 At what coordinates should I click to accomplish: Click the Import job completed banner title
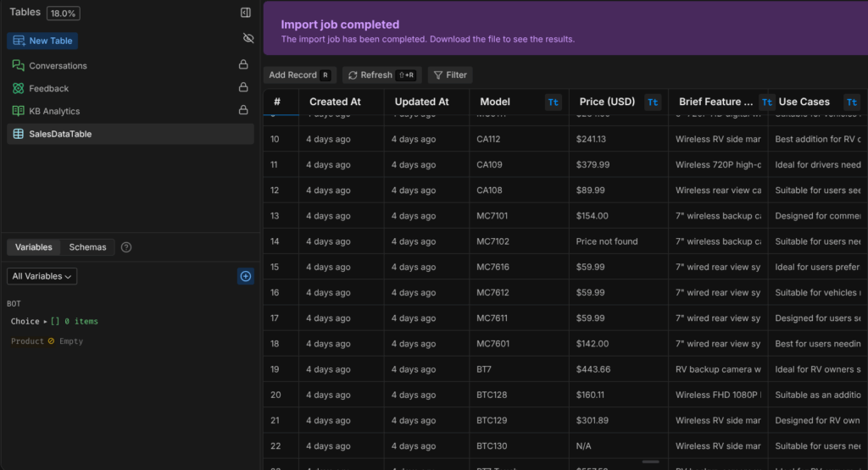click(x=340, y=25)
